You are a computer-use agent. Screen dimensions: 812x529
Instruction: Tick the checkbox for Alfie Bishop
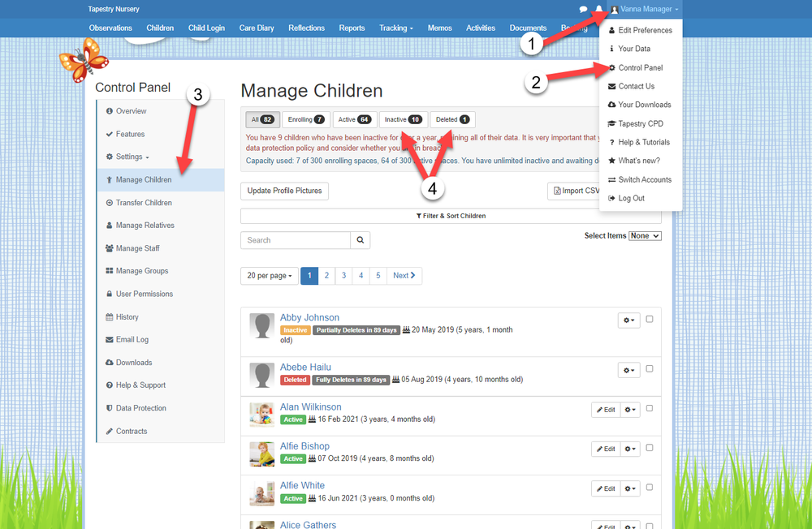click(x=650, y=448)
